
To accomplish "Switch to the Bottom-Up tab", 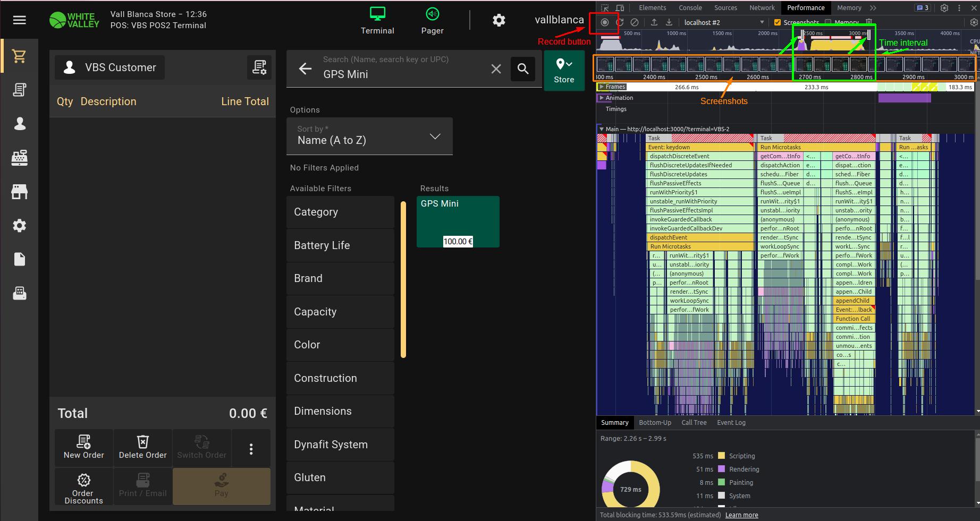I will (655, 423).
